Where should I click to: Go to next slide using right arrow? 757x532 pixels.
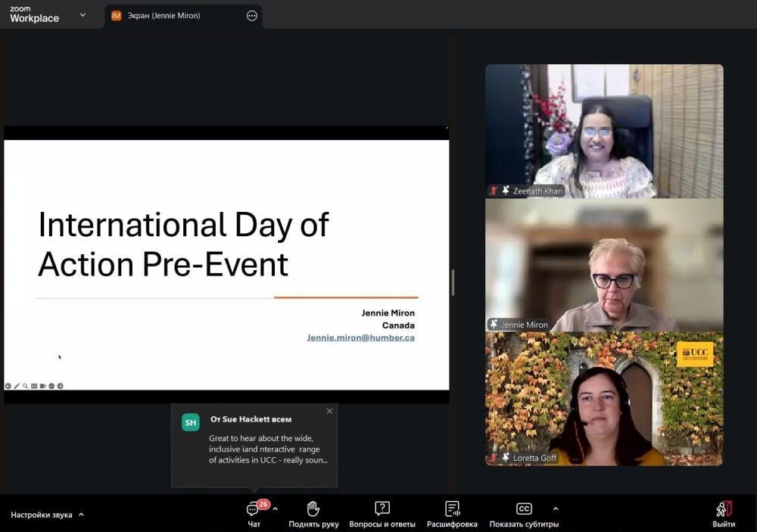pos(61,386)
